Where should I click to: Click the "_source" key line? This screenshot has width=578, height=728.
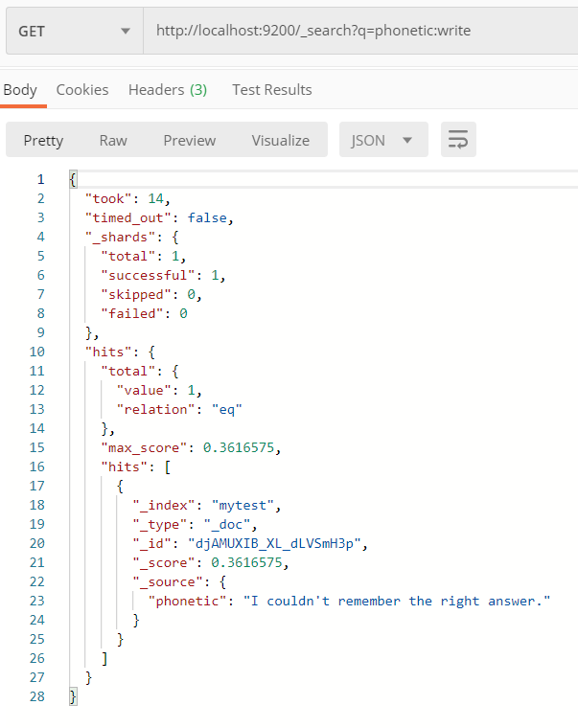click(179, 582)
